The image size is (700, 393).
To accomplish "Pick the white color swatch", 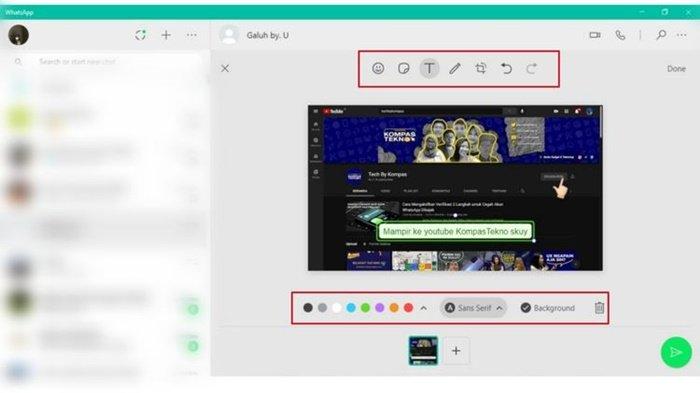I will point(337,308).
